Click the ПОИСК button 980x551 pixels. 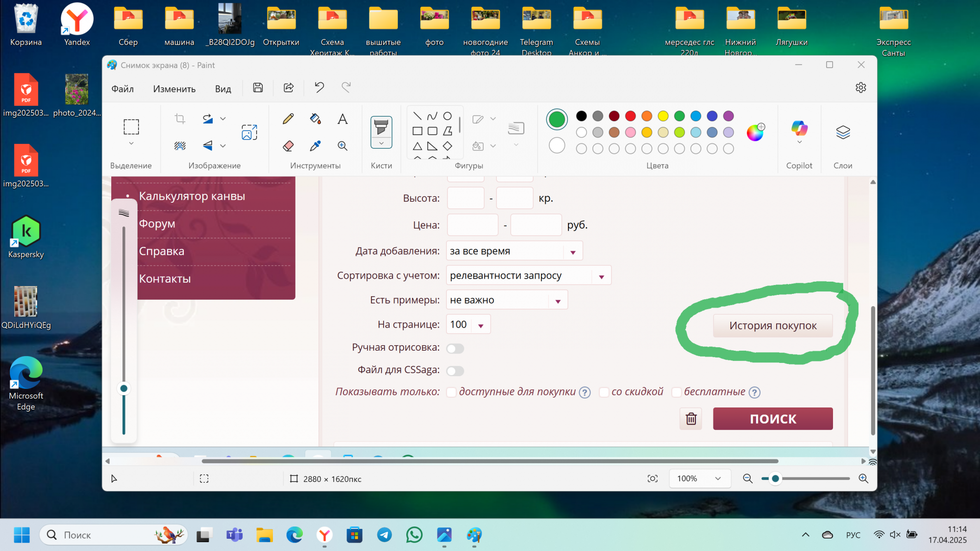click(x=773, y=419)
